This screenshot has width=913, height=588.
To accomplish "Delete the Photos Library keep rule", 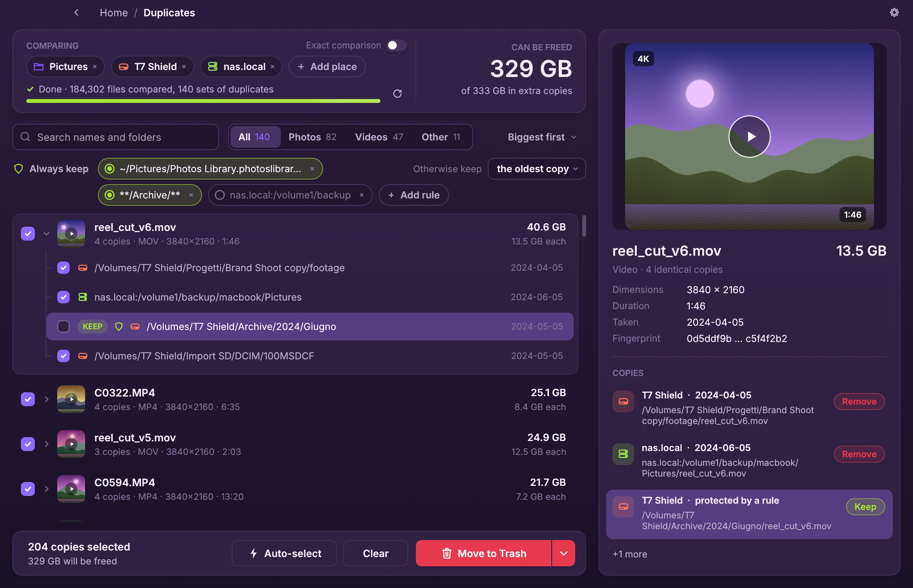I will 312,169.
